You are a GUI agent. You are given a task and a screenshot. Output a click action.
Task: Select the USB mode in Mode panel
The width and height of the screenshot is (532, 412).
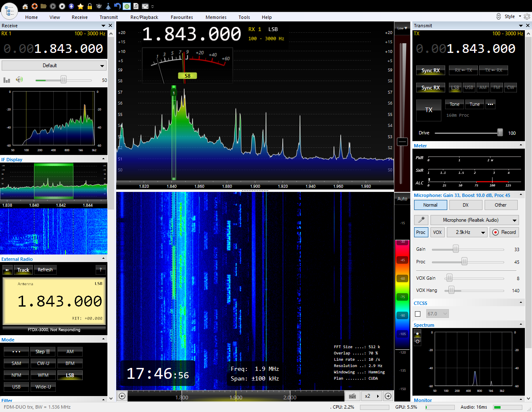click(16, 387)
